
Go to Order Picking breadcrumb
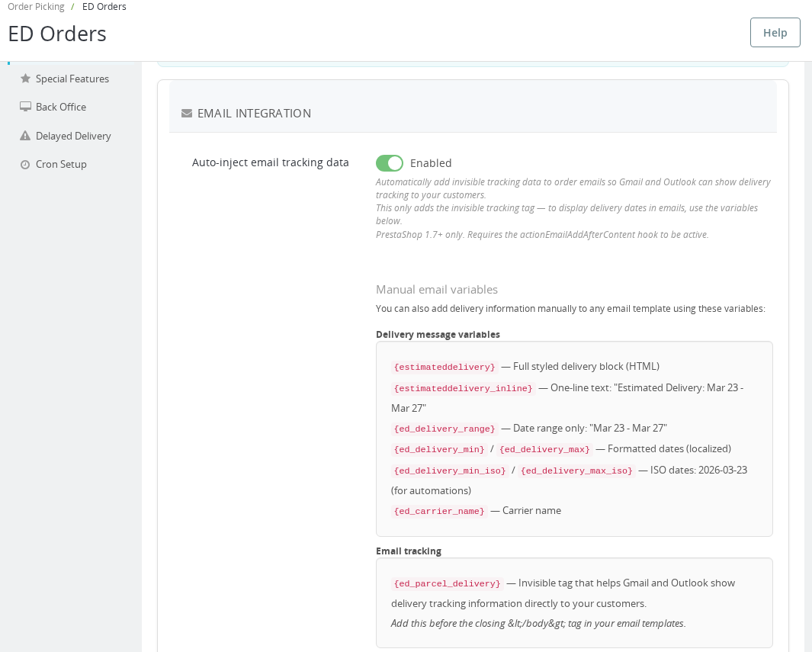pos(36,7)
